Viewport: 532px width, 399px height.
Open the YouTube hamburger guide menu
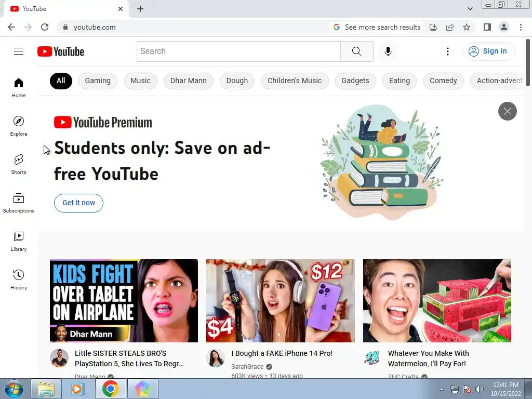pos(19,51)
